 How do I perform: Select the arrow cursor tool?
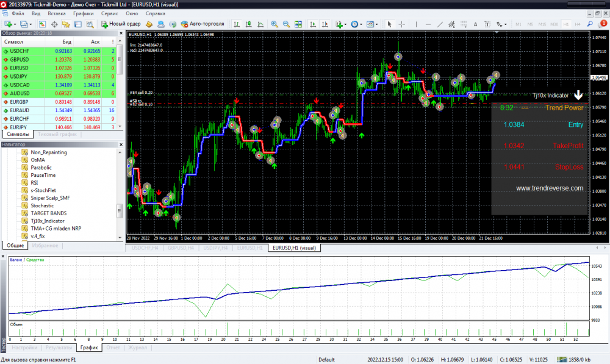[x=389, y=24]
